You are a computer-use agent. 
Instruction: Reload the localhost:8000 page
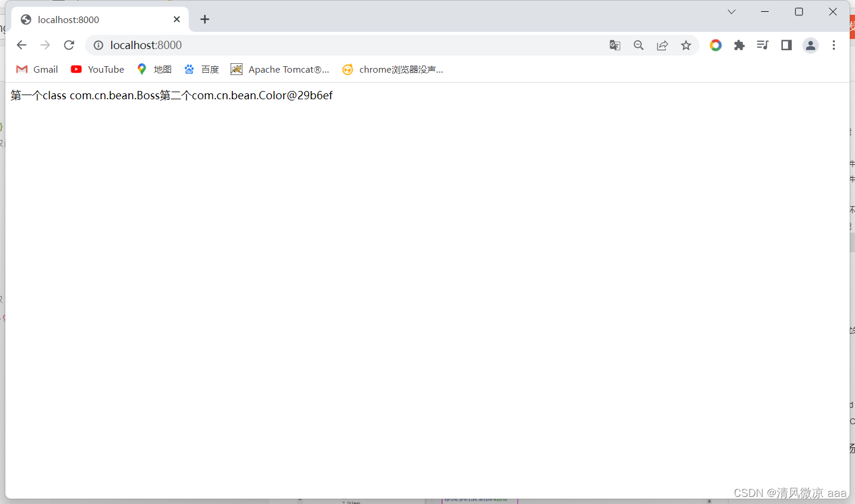click(69, 45)
